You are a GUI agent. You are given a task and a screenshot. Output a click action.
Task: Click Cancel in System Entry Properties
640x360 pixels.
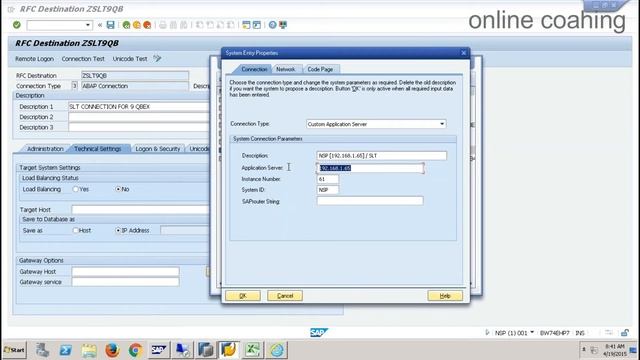pos(285,296)
